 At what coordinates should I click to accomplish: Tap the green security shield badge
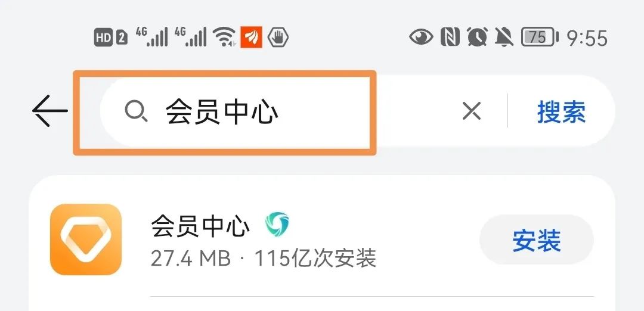coord(277,224)
